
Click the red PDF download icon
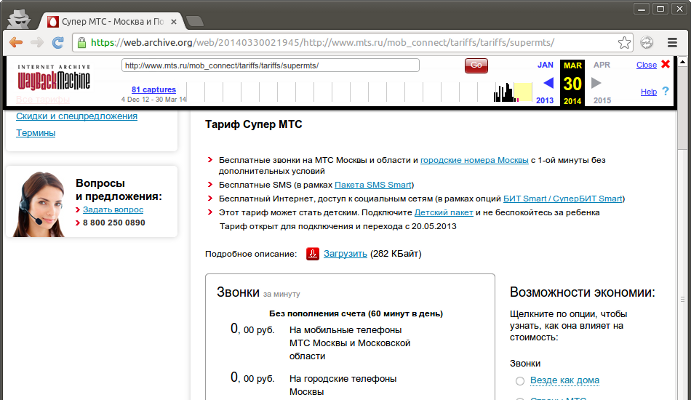(312, 254)
